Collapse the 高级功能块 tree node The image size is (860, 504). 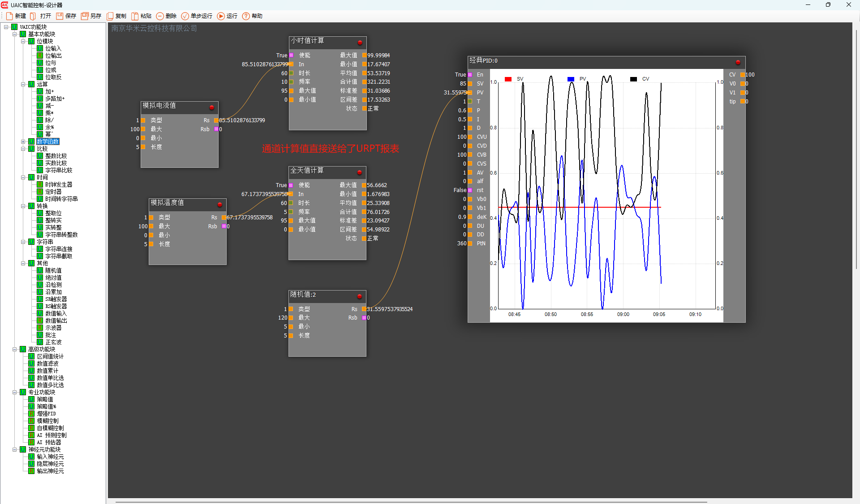click(x=15, y=349)
